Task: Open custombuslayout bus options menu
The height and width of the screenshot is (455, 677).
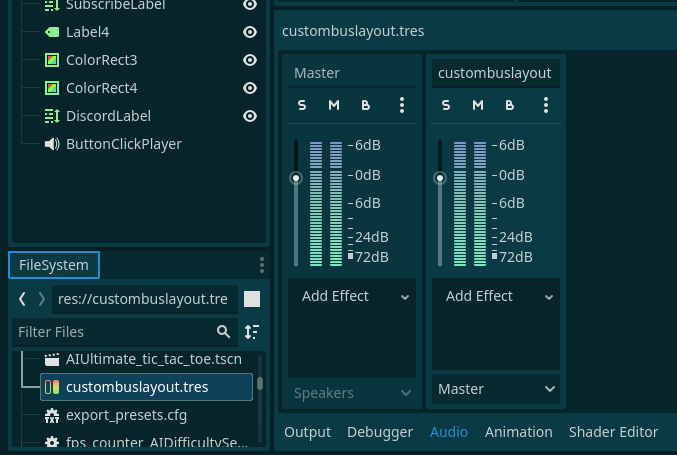Action: pos(546,105)
